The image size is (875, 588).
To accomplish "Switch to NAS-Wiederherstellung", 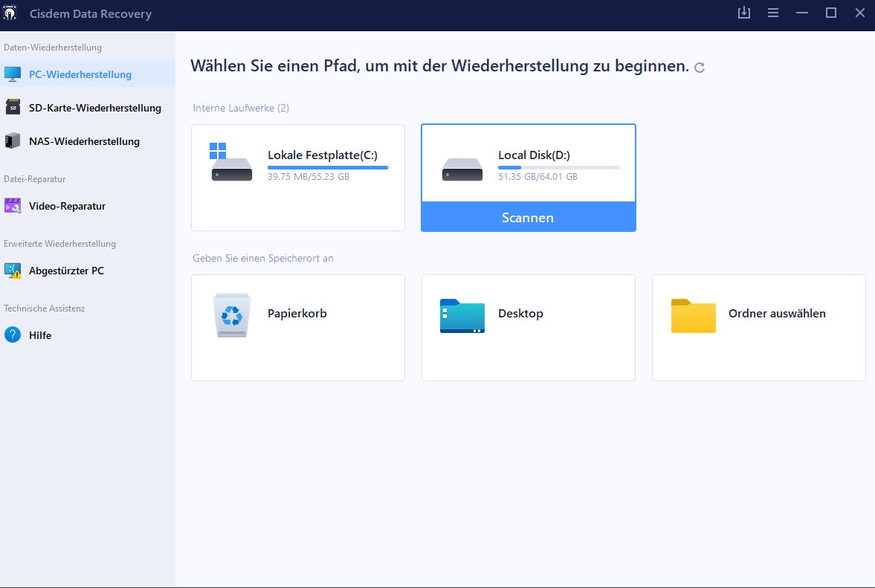I will tap(88, 141).
